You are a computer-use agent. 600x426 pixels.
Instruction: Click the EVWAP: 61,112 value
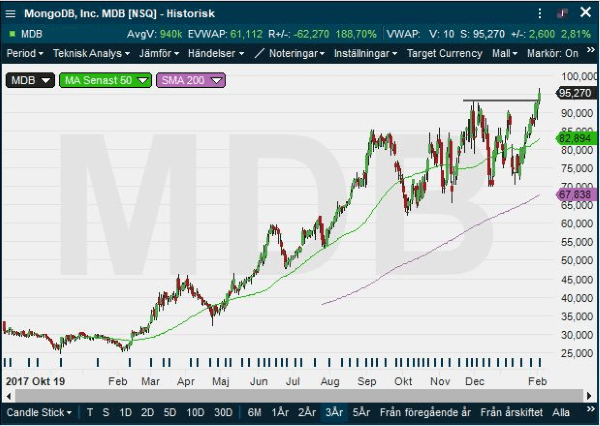pyautogui.click(x=225, y=34)
